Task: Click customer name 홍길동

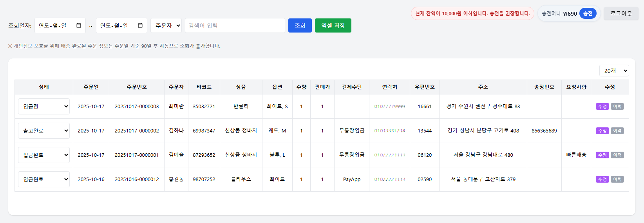Action: (176, 179)
